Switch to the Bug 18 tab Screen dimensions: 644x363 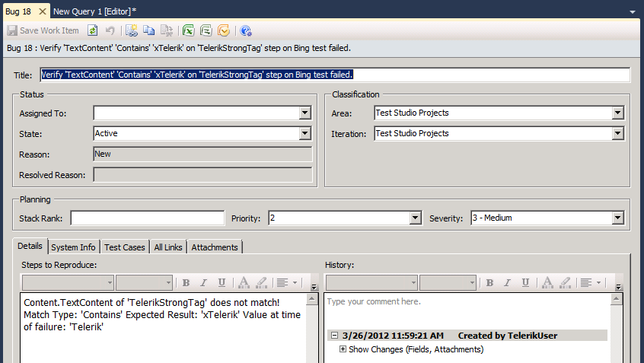point(18,11)
